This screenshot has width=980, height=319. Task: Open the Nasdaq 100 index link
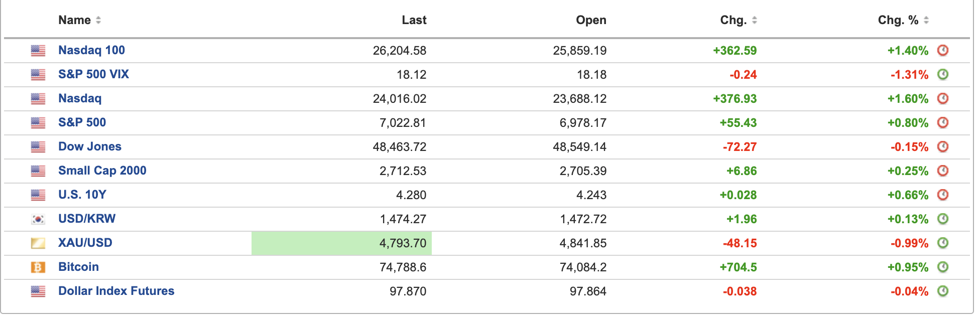(91, 50)
